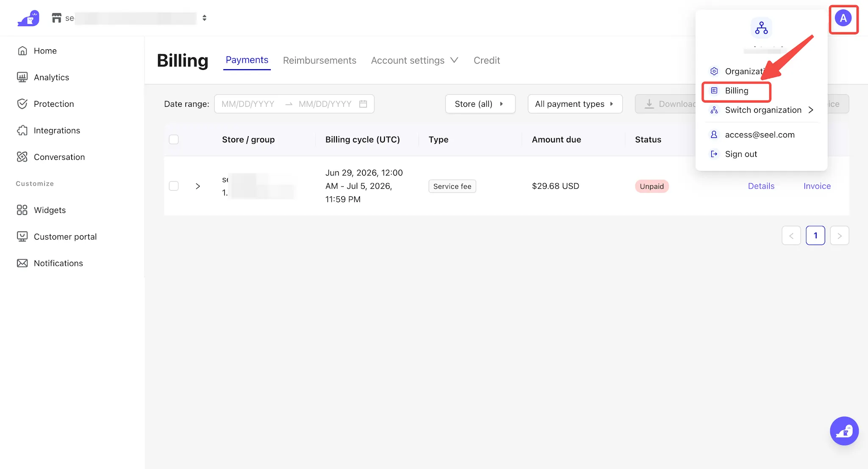Select Billing in the user menu

pos(736,91)
